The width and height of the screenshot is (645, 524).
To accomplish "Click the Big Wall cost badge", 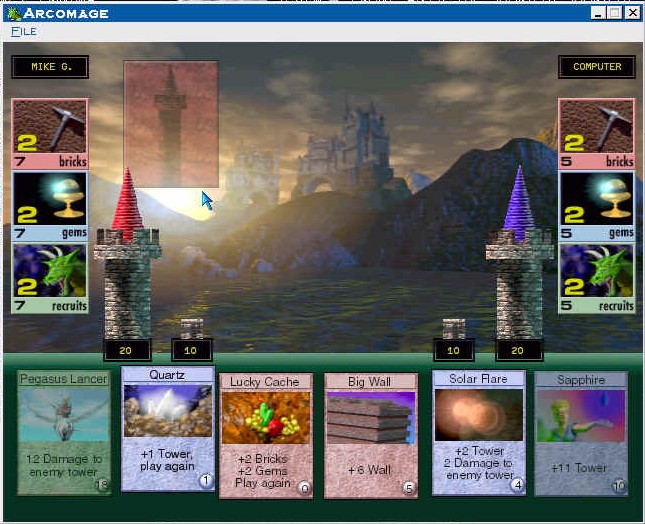I will (x=409, y=488).
